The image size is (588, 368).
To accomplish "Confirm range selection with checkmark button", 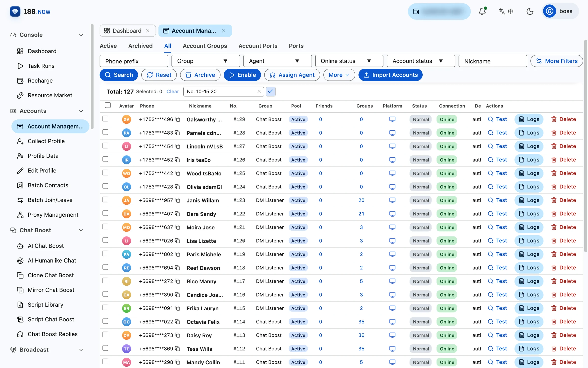I will point(270,92).
